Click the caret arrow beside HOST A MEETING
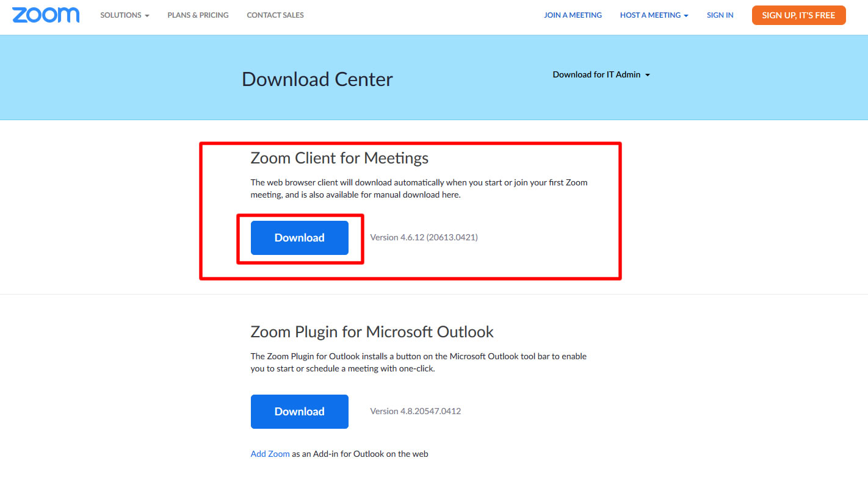The image size is (868, 480). click(686, 16)
